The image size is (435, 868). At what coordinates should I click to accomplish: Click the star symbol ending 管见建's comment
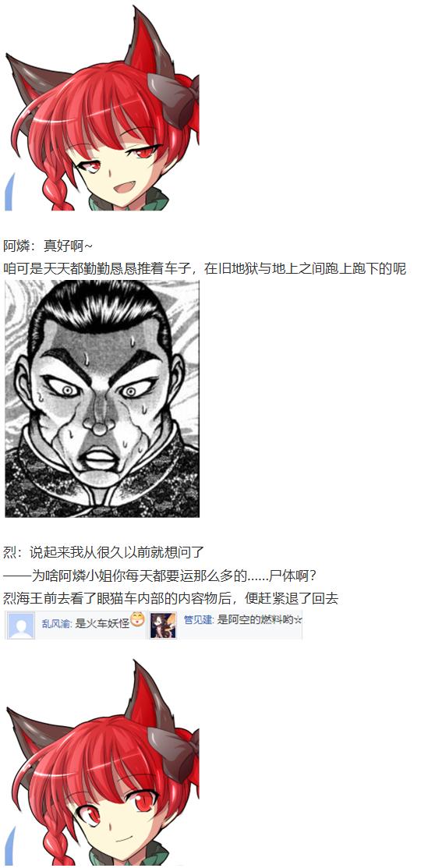(298, 621)
